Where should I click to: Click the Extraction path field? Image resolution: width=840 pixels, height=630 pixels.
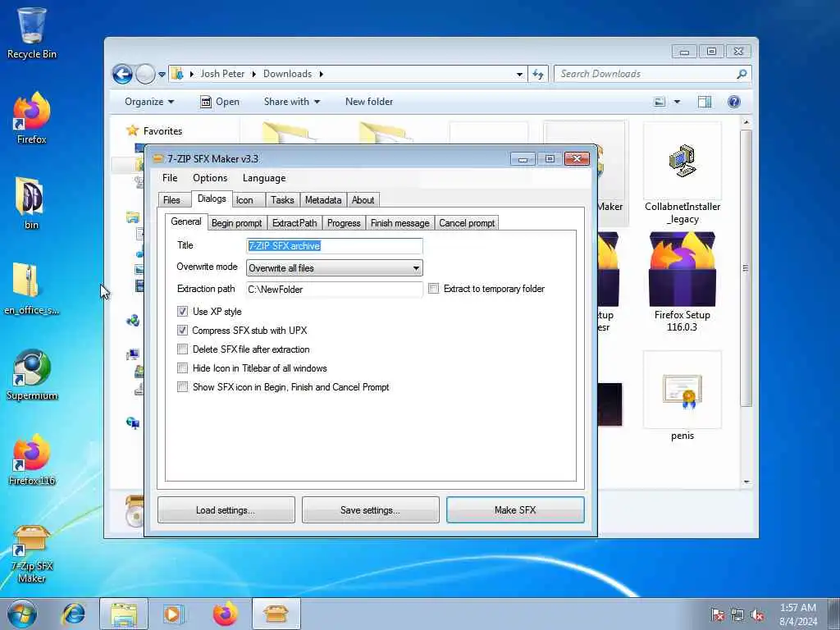335,290
